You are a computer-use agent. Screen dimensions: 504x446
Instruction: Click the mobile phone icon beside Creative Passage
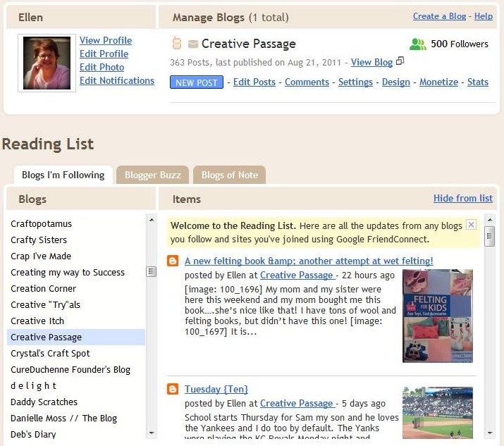point(176,43)
